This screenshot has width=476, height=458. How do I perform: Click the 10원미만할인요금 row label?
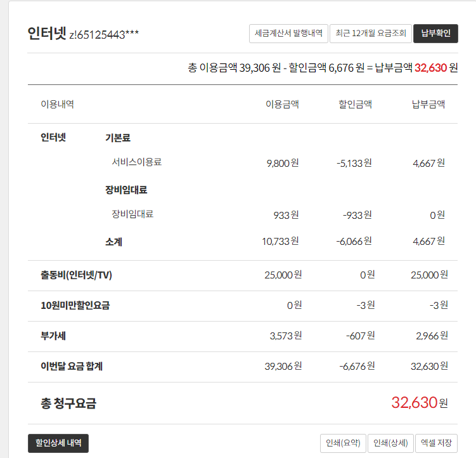click(x=75, y=305)
